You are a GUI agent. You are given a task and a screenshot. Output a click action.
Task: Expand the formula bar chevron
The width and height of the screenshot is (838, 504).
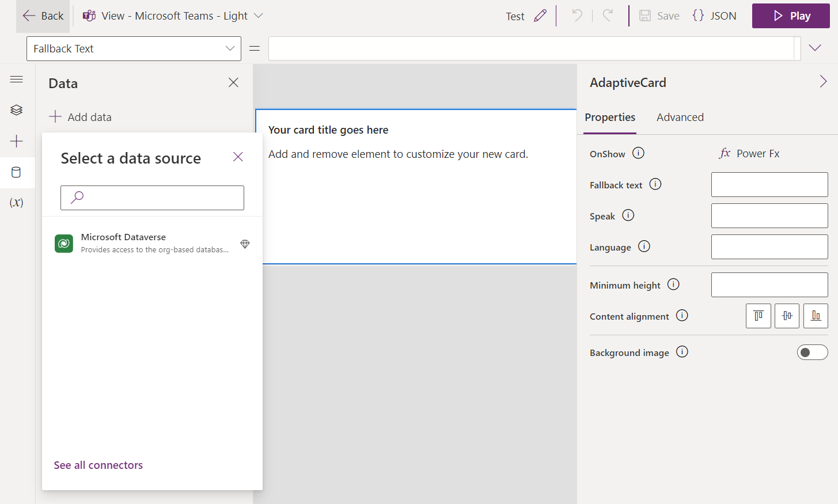coord(815,48)
